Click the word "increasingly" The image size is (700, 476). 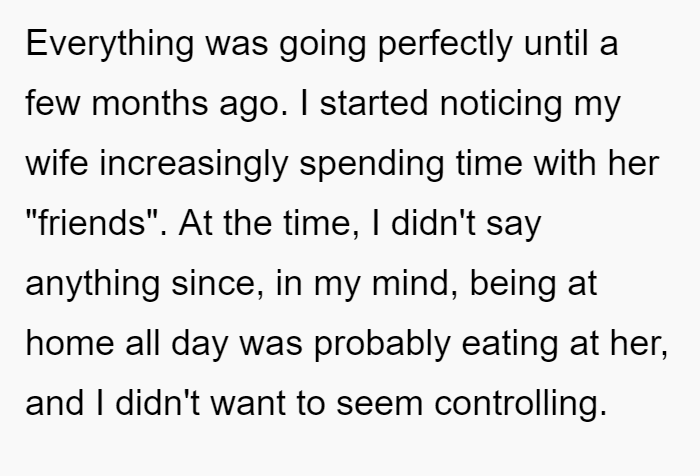[x=193, y=164]
